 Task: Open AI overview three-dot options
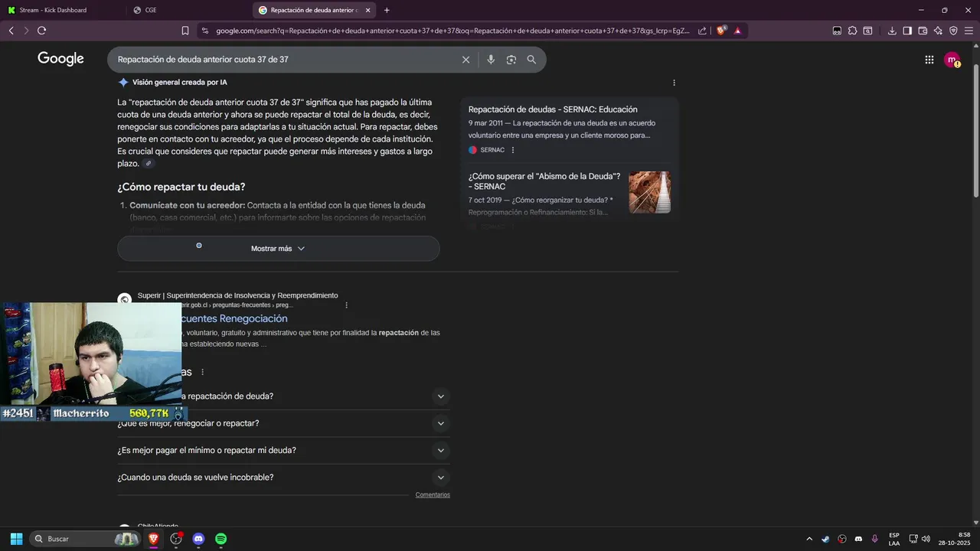[674, 83]
